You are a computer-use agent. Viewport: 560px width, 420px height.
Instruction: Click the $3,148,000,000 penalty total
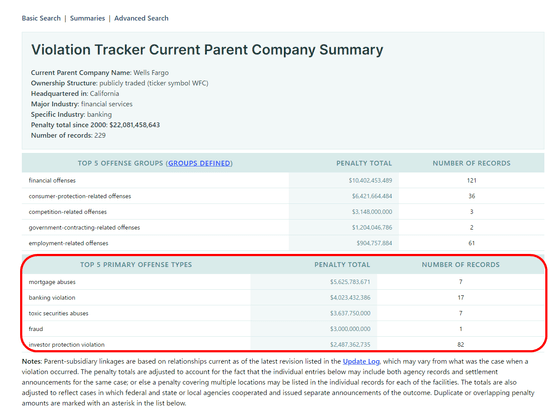point(372,212)
